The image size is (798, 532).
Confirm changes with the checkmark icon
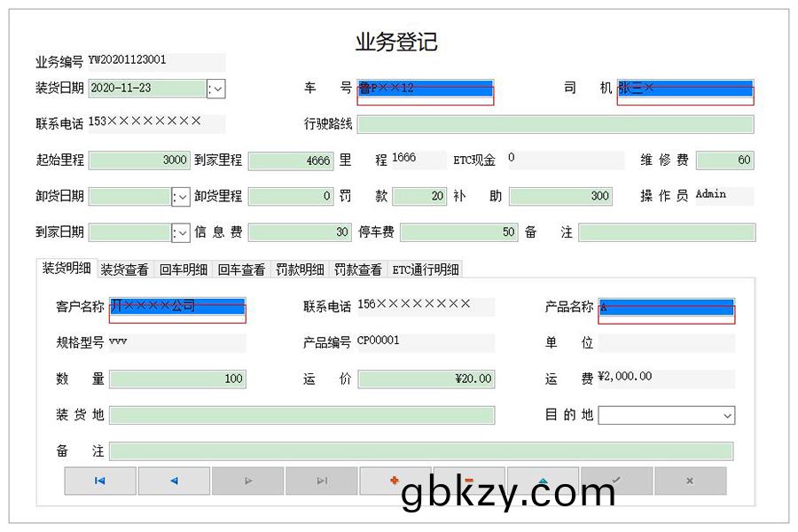tap(617, 480)
